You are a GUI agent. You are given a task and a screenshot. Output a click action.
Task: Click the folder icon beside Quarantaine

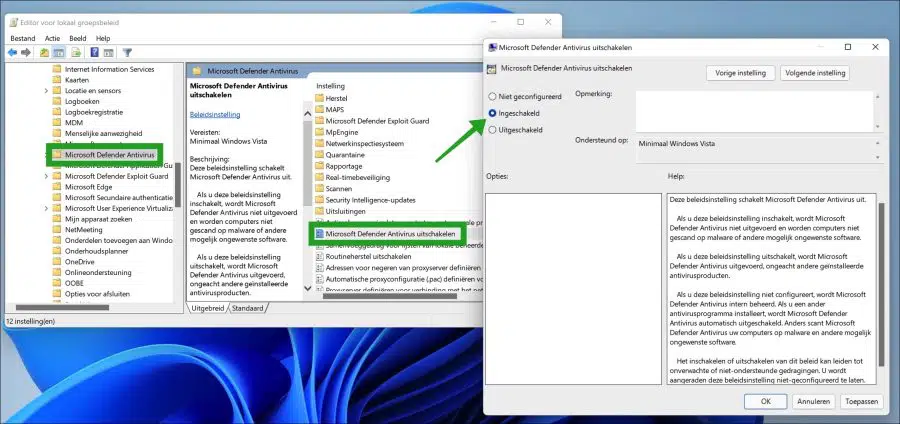coord(320,155)
